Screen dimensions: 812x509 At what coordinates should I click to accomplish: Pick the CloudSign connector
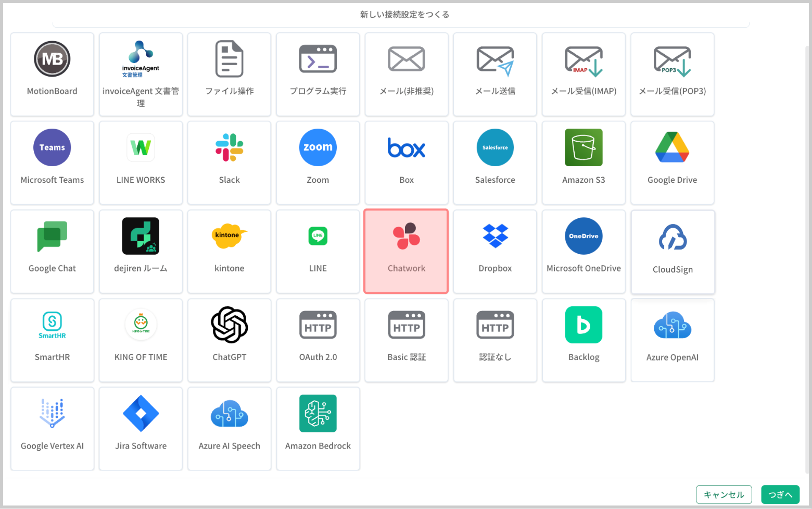(x=673, y=253)
